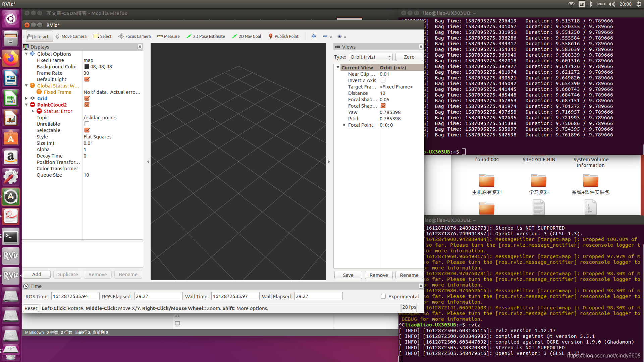644x362 pixels.
Task: Click the ROS Time input field
Action: (x=73, y=296)
